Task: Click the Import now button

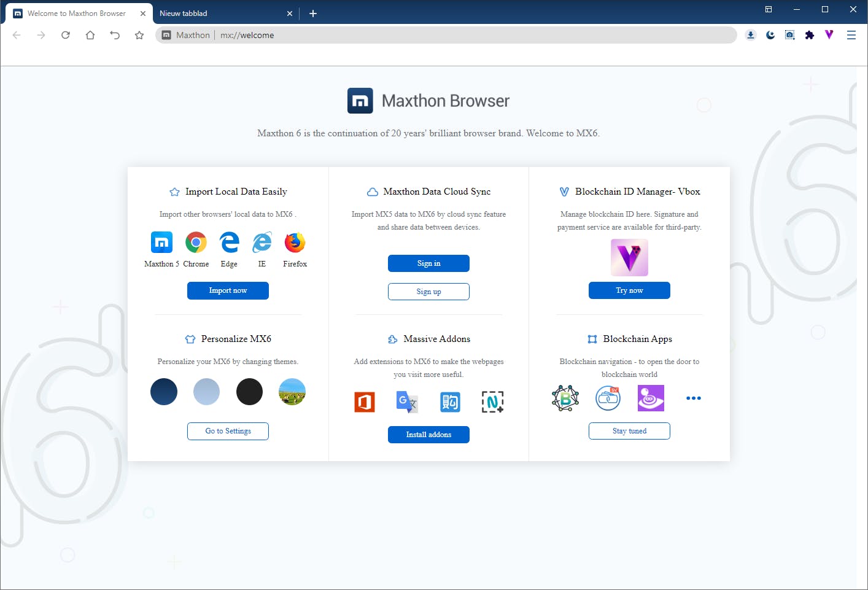Action: pyautogui.click(x=228, y=290)
